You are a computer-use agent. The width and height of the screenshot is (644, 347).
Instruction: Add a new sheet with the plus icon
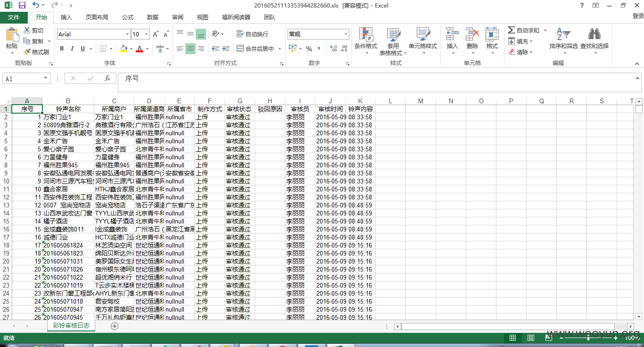tap(115, 326)
